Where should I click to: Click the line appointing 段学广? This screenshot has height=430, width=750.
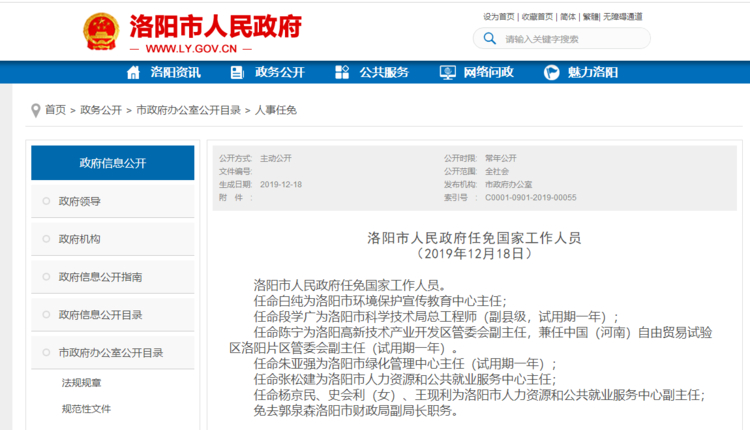pyautogui.click(x=436, y=317)
